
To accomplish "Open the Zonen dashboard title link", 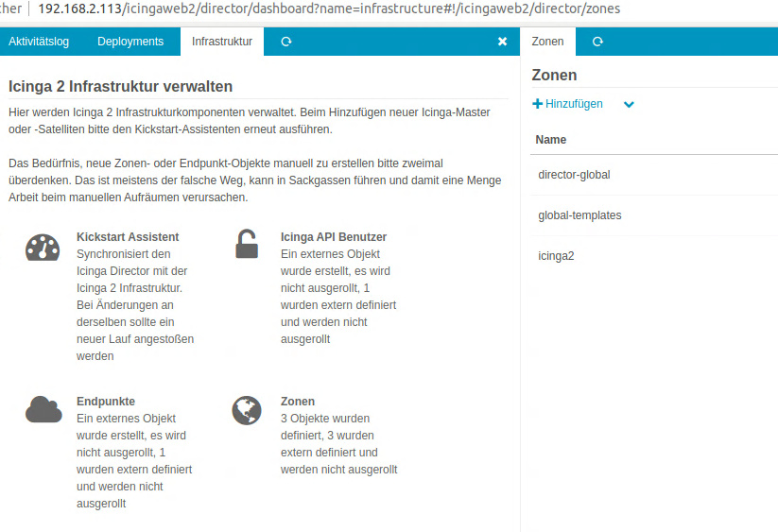I will pyautogui.click(x=298, y=401).
